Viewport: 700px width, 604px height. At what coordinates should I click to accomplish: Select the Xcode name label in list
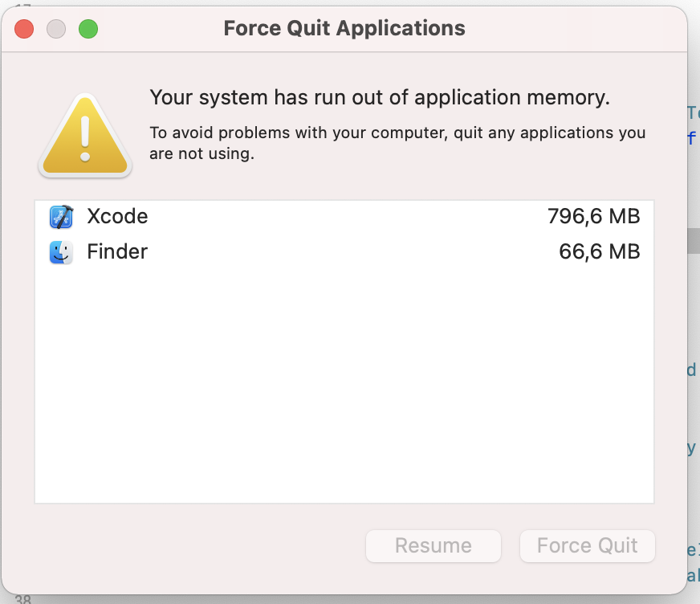(117, 216)
